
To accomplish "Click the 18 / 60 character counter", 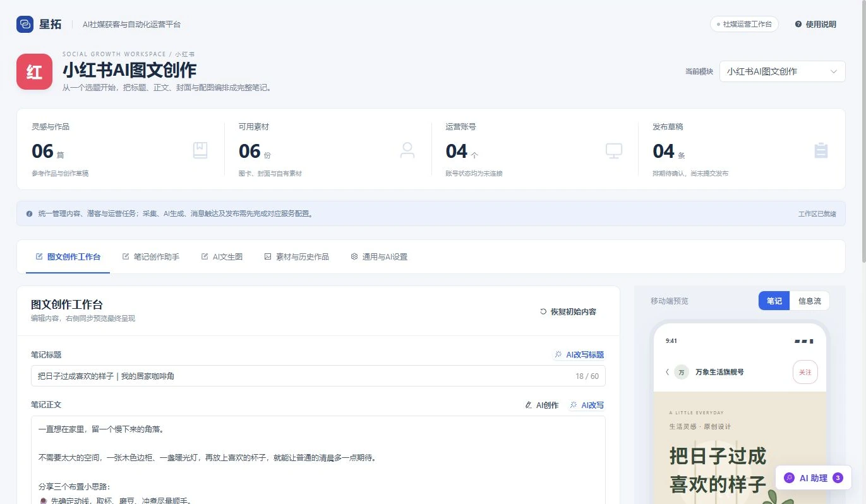I will coord(587,376).
